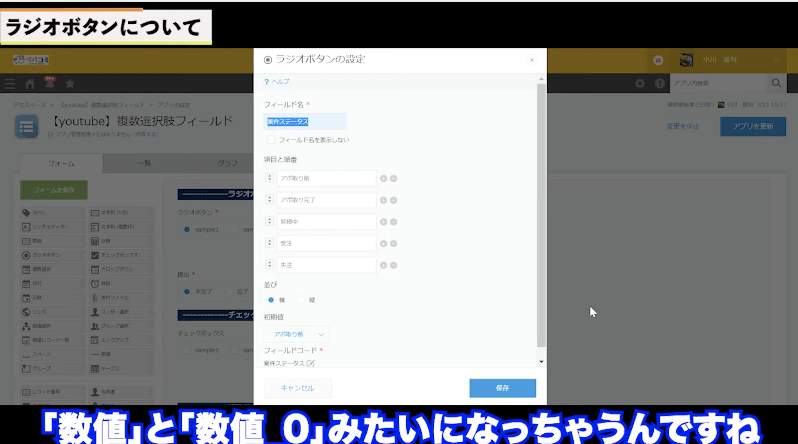Click the add (+) icon on the first option row

pyautogui.click(x=383, y=178)
